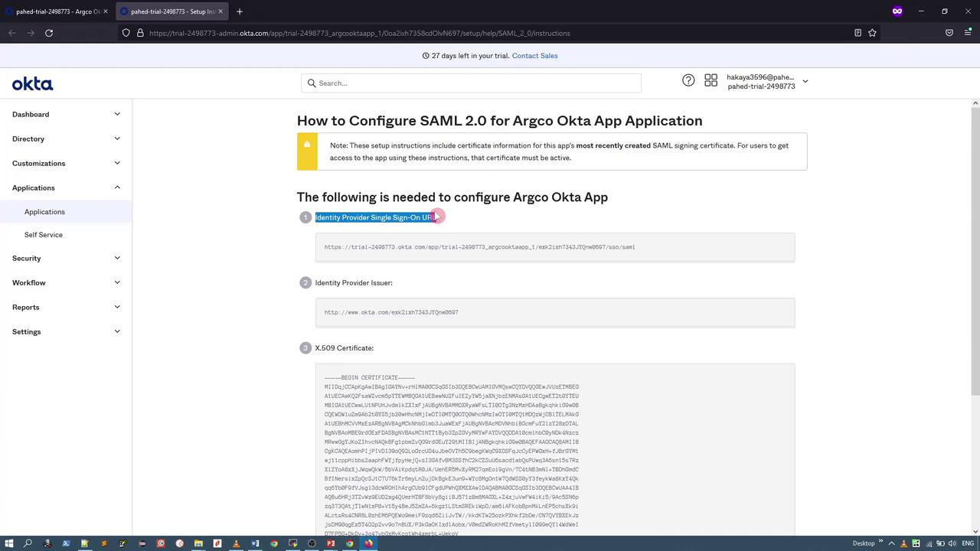The width and height of the screenshot is (980, 551).
Task: Reload the page with the refresh button
Action: [x=49, y=33]
